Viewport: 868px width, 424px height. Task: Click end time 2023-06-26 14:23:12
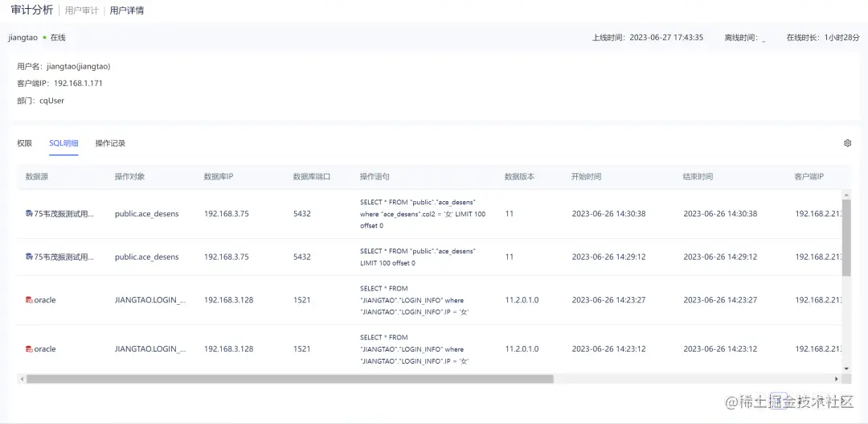720,349
